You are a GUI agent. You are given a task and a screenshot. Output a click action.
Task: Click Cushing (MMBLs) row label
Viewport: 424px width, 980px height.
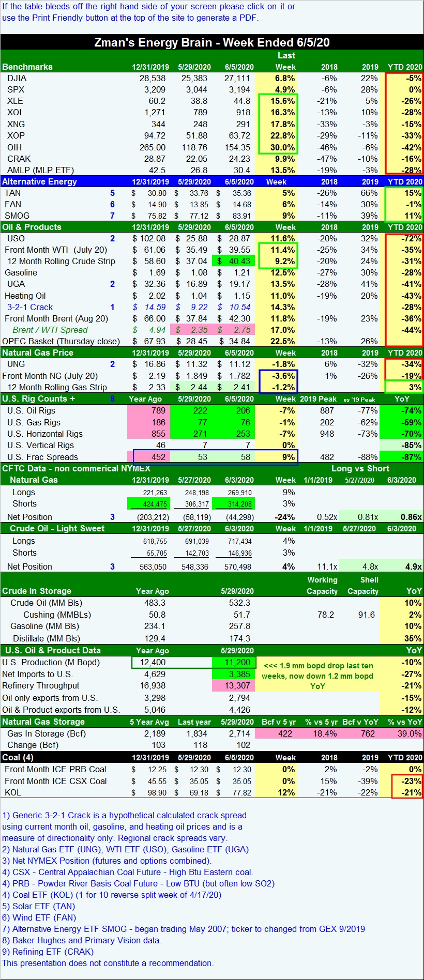click(57, 615)
